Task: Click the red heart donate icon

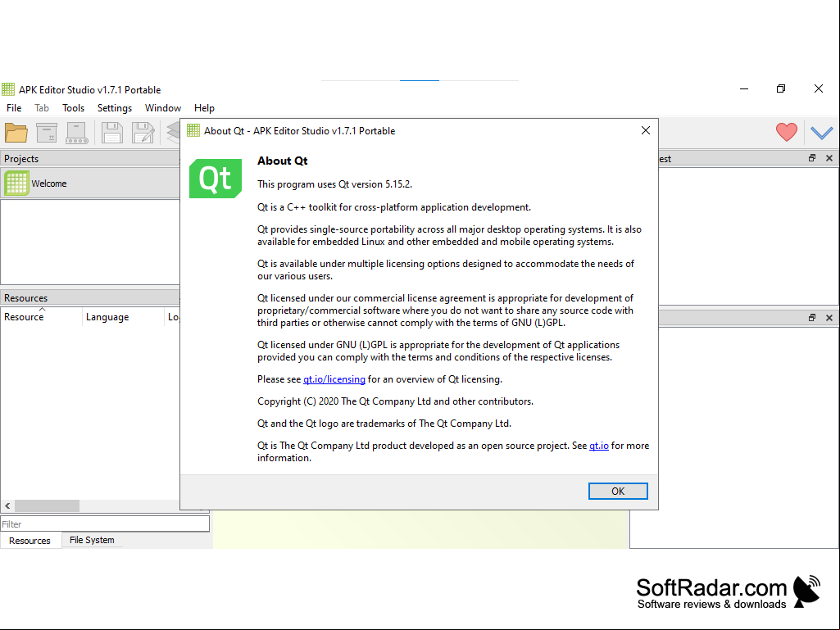Action: coord(787,133)
